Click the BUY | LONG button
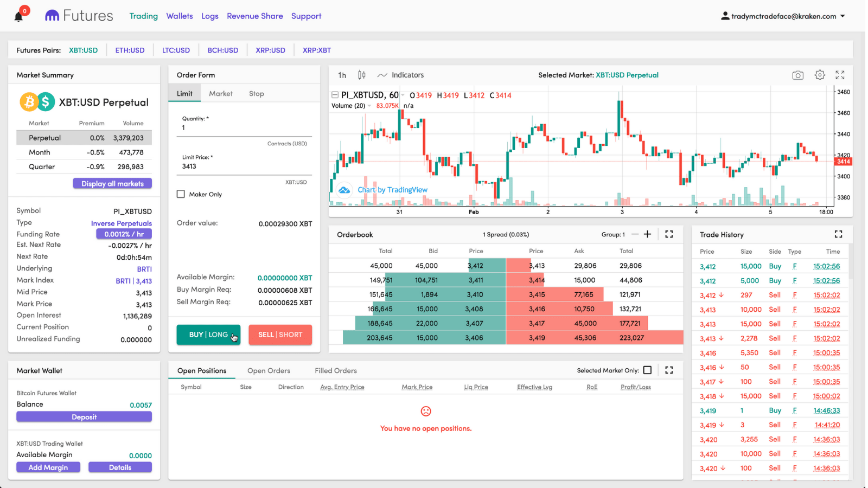Viewport: 868px width, 488px height. point(208,335)
